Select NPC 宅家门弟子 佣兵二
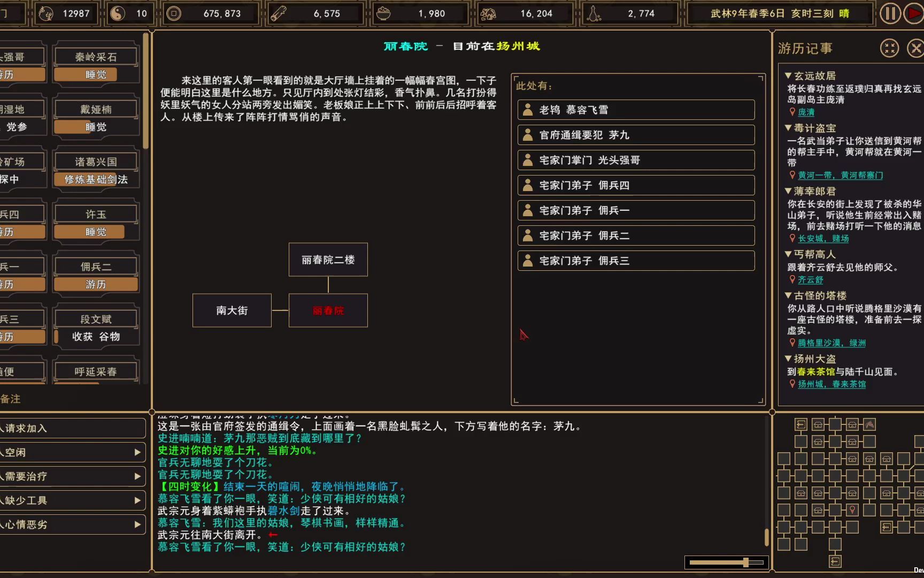 [636, 235]
